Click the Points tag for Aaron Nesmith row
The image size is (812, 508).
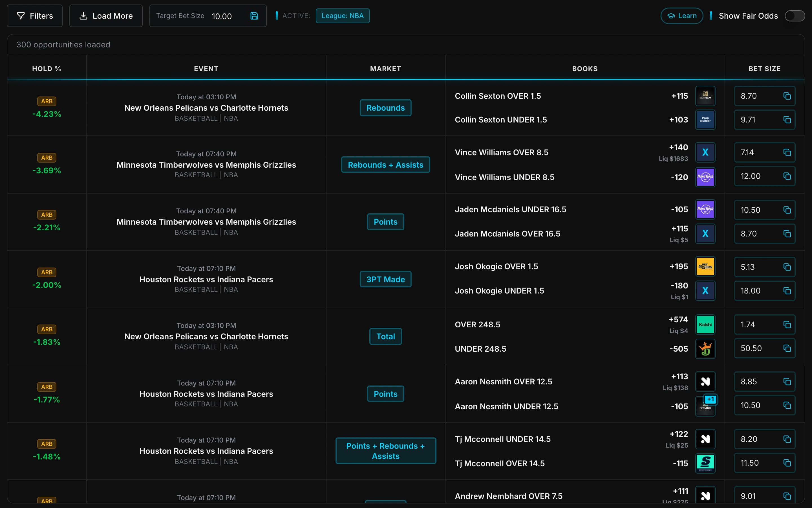pyautogui.click(x=385, y=394)
